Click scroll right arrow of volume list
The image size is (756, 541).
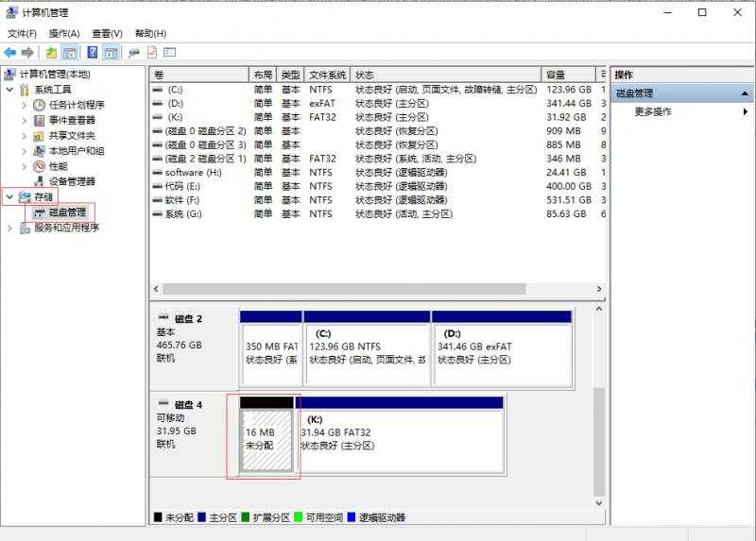[599, 289]
